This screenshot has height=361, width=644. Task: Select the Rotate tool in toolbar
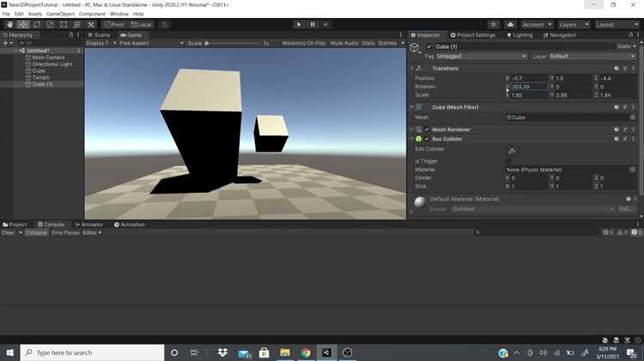coord(37,25)
